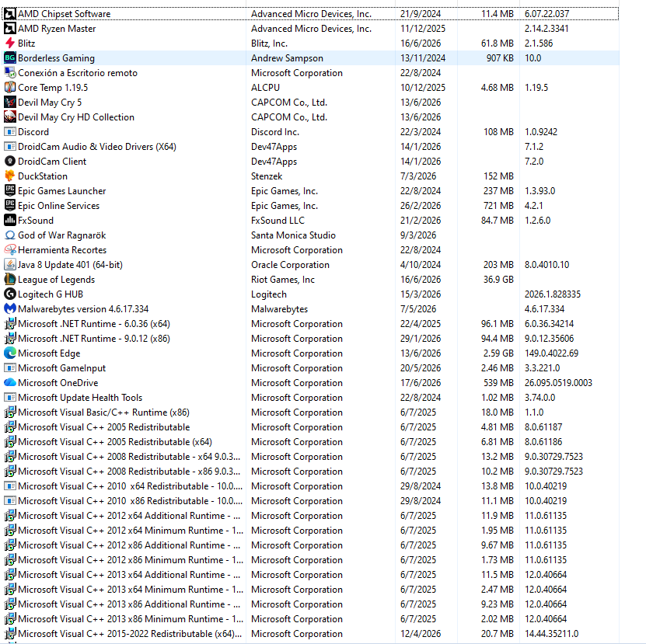The image size is (646, 644).
Task: Click the Devil May Cry HD Collection icon
Action: pos(10,117)
